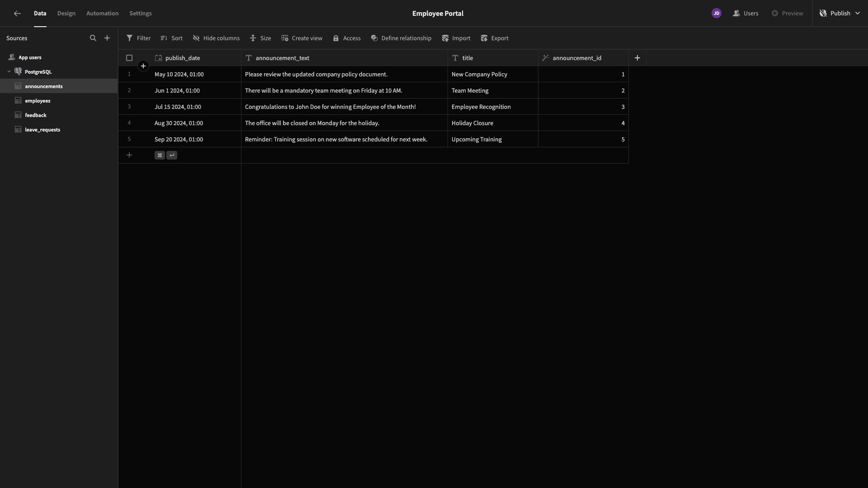Open the announcements table
The width and height of the screenshot is (868, 488).
(59, 86)
